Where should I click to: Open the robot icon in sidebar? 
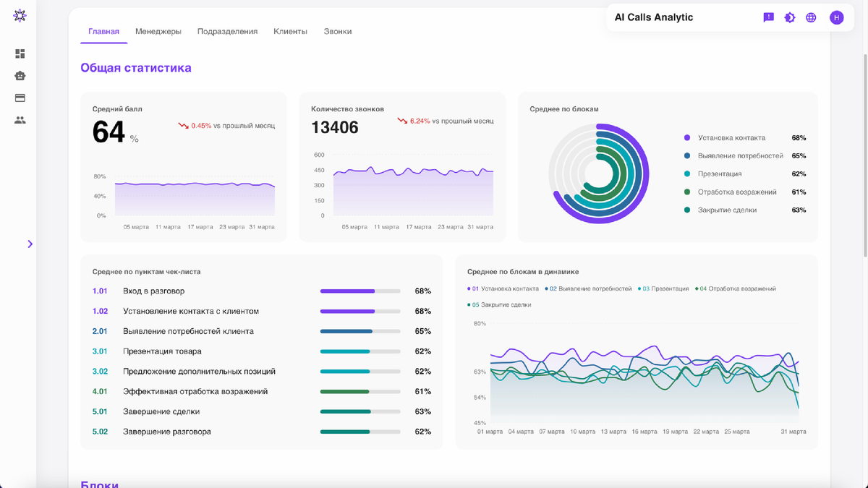pyautogui.click(x=20, y=76)
